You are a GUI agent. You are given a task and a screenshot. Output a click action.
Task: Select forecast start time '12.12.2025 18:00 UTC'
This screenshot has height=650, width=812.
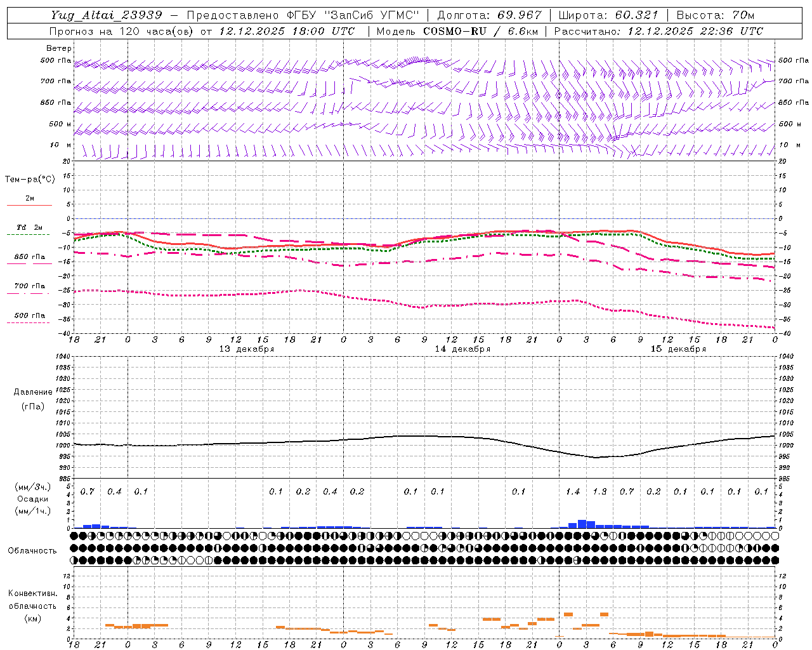point(287,31)
